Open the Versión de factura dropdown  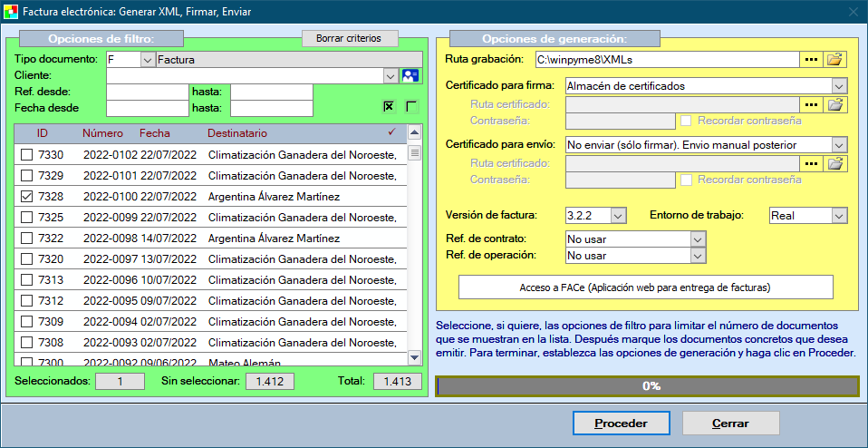click(618, 216)
